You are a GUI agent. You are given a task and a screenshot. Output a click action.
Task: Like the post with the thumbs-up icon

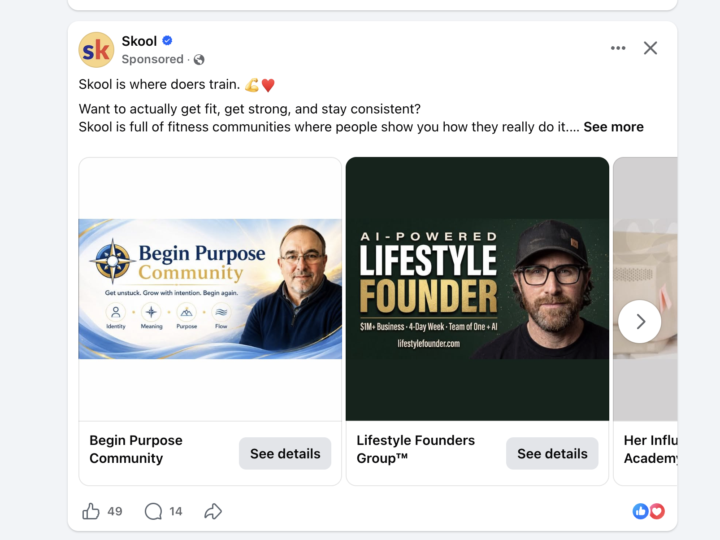tap(90, 511)
